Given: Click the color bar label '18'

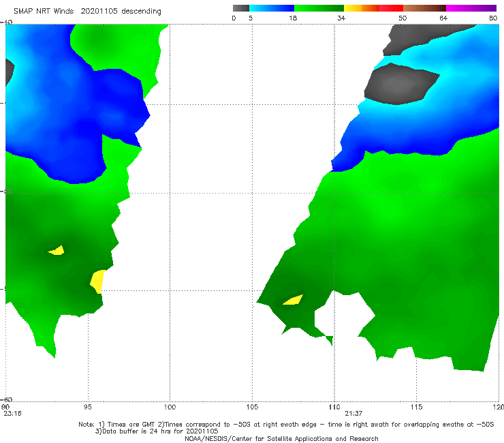Looking at the screenshot, I should [x=293, y=18].
